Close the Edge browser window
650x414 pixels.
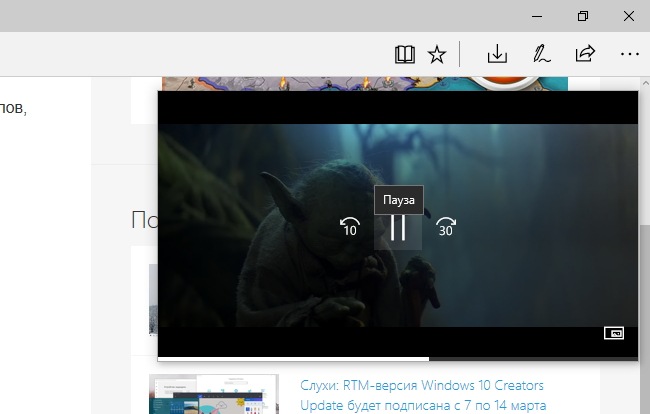(629, 16)
